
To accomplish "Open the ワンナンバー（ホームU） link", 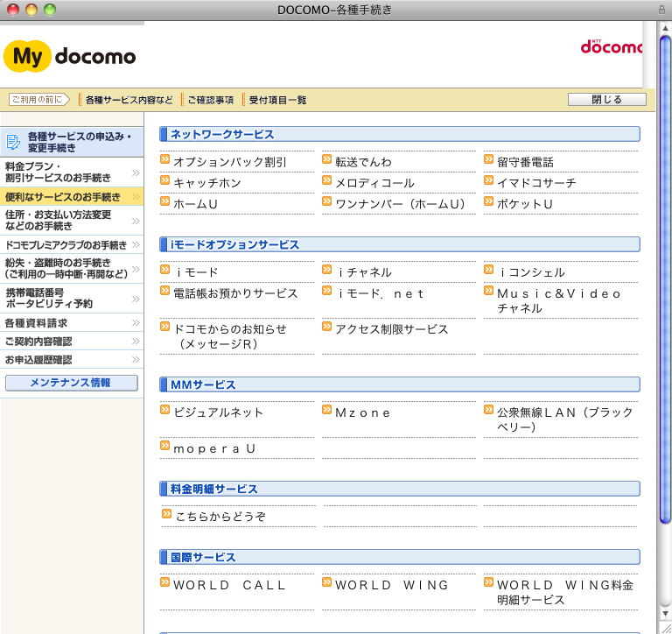I will tap(400, 204).
